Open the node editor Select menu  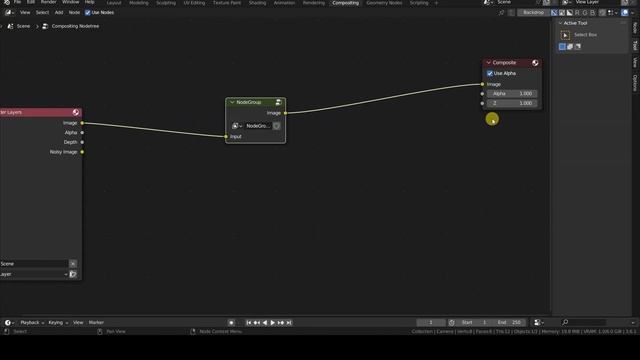pyautogui.click(x=42, y=13)
